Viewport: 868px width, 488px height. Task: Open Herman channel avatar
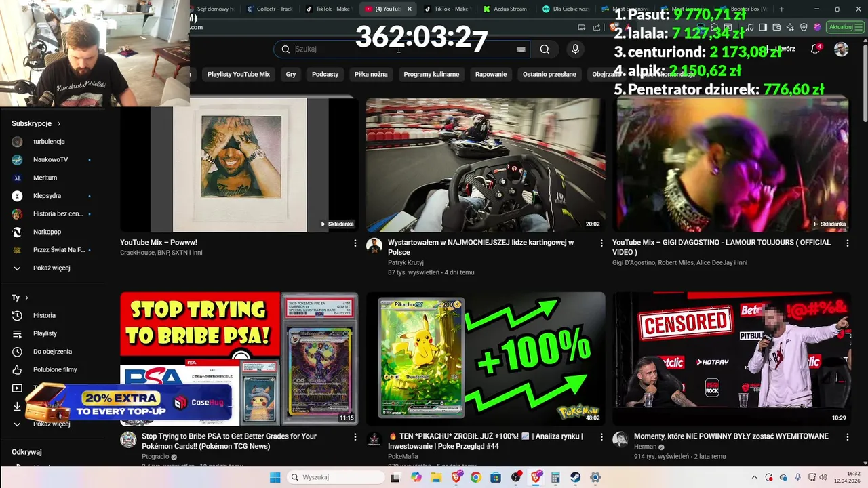pos(620,439)
